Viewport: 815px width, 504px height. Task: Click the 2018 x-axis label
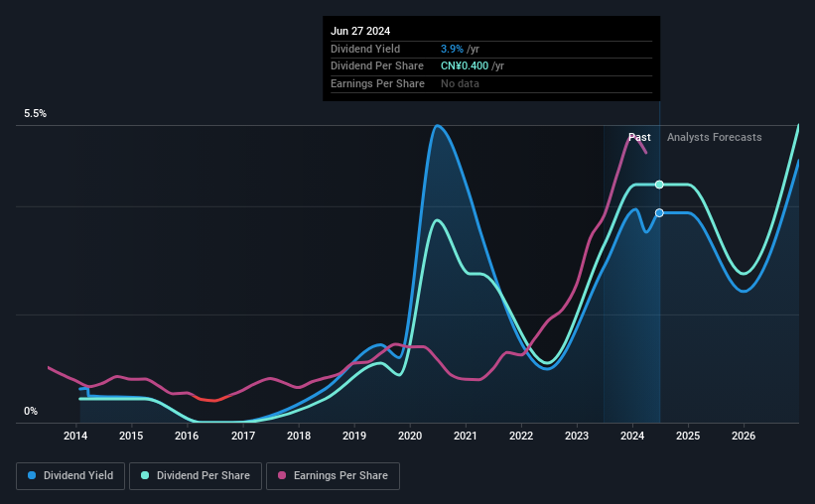[x=299, y=436]
